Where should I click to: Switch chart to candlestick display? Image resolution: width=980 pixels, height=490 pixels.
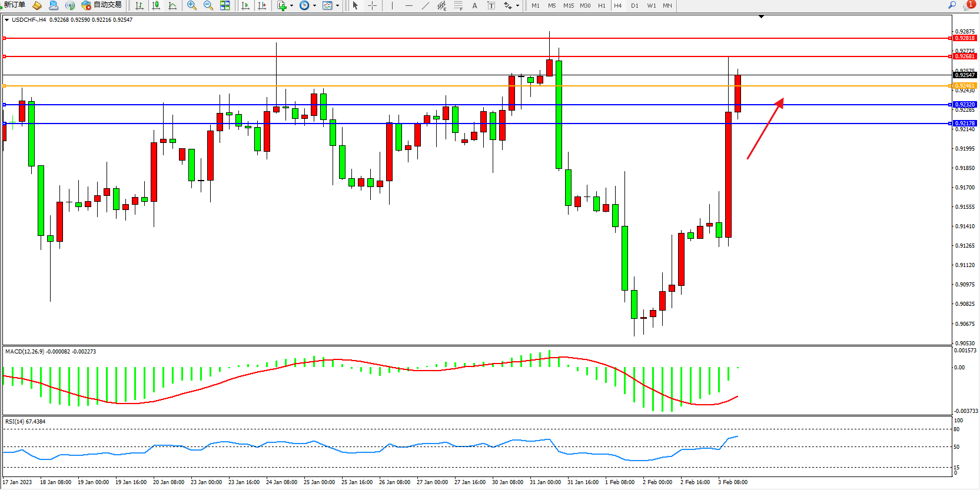tap(156, 5)
